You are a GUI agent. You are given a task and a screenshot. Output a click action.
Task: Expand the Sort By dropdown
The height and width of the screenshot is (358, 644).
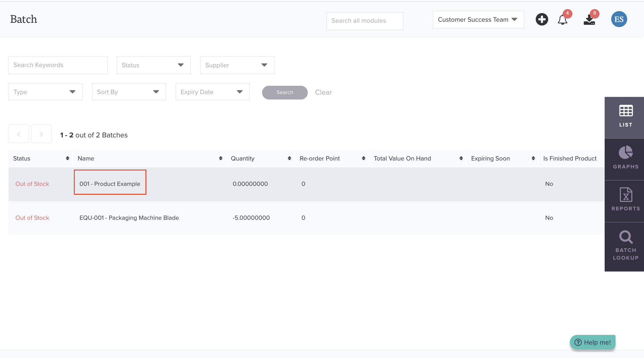point(129,92)
